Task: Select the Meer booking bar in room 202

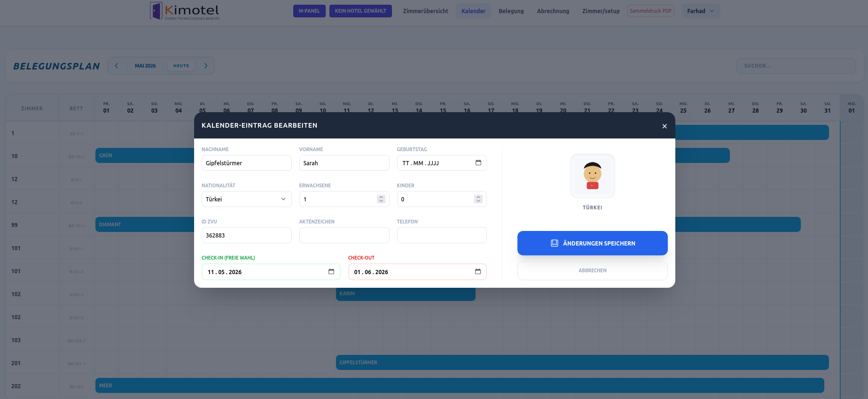Action: 460,385
